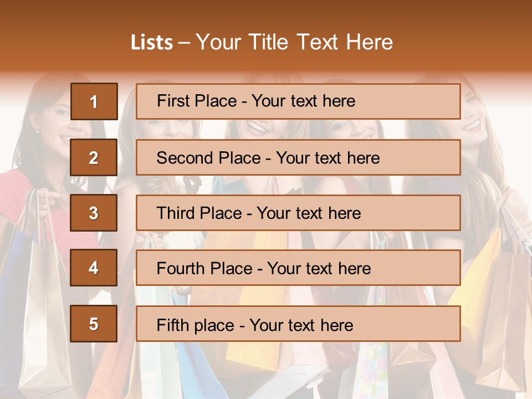Image resolution: width=532 pixels, height=399 pixels.
Task: Click the number 5 box
Action: tap(94, 324)
